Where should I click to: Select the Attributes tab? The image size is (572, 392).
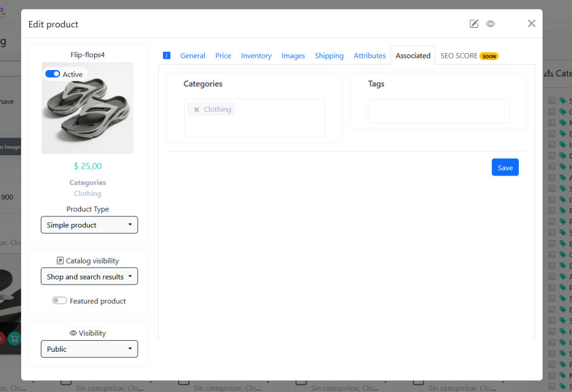[x=369, y=56]
